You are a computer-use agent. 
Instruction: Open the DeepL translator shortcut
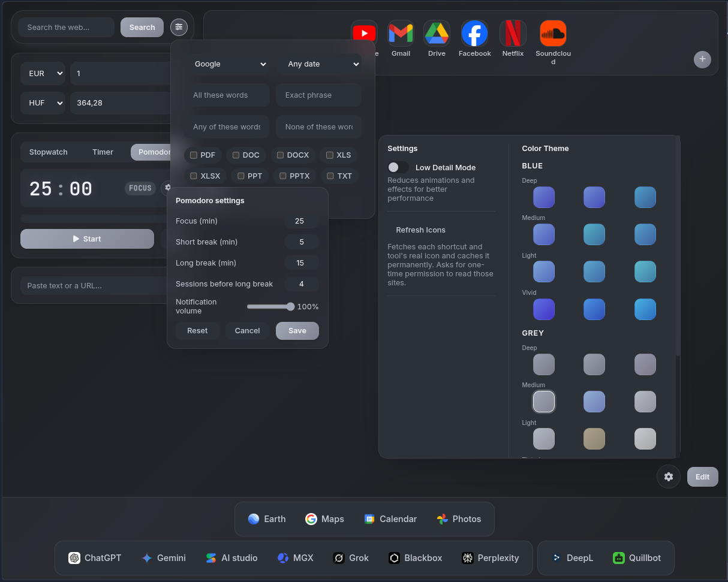(572, 558)
